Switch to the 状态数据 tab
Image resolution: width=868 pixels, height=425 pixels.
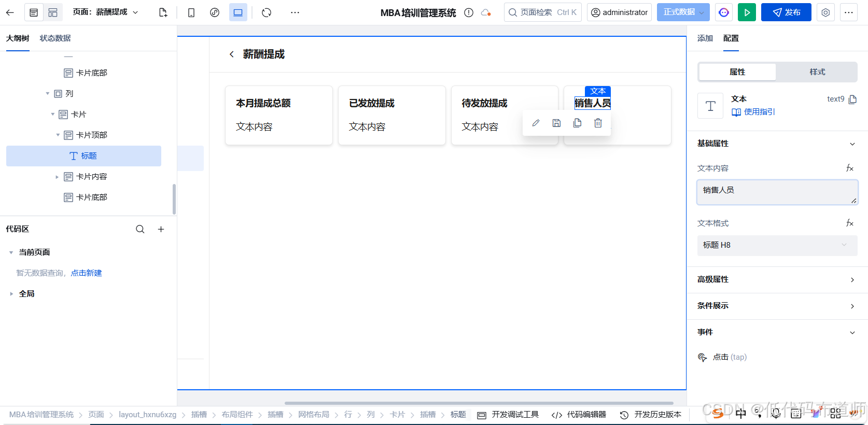point(55,38)
